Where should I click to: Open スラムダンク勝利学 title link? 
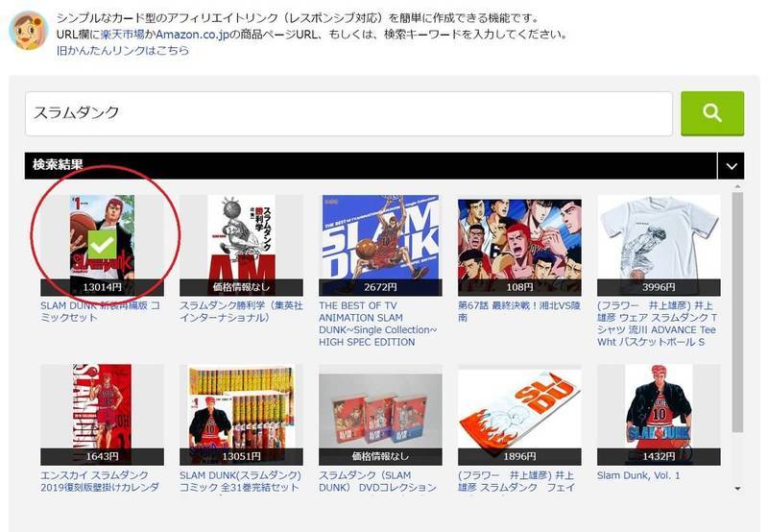pyautogui.click(x=241, y=311)
